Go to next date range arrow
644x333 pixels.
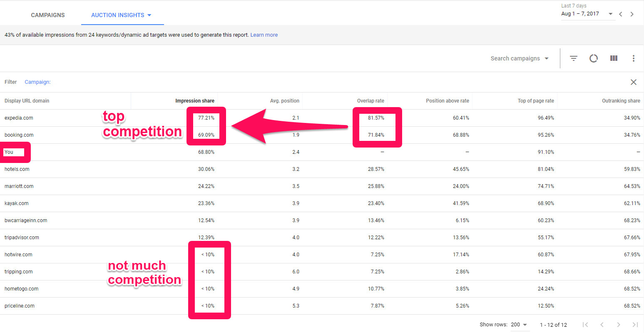tap(632, 14)
